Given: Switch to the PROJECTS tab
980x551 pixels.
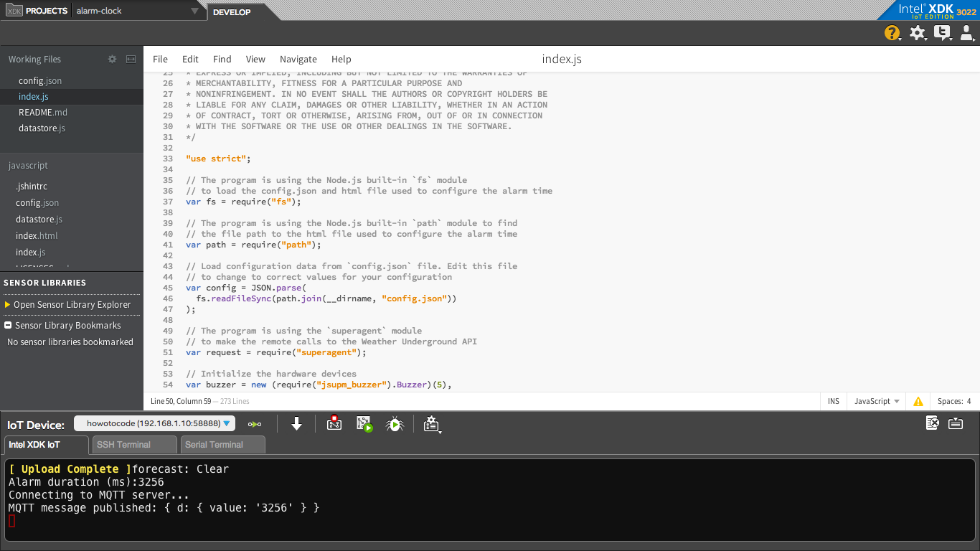Looking at the screenshot, I should [x=46, y=11].
